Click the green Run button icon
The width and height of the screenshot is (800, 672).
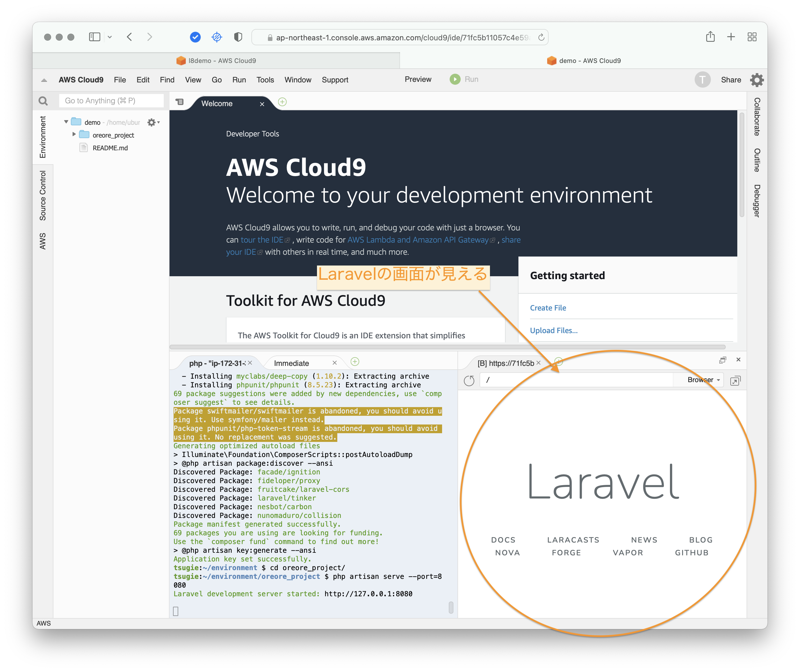coord(455,79)
